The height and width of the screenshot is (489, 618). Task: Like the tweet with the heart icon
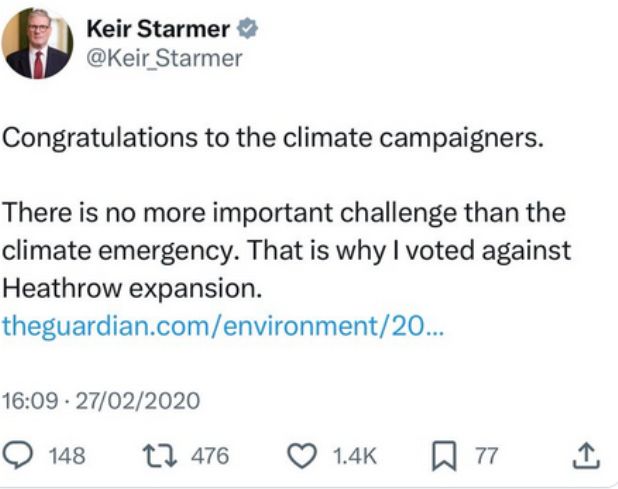click(301, 456)
